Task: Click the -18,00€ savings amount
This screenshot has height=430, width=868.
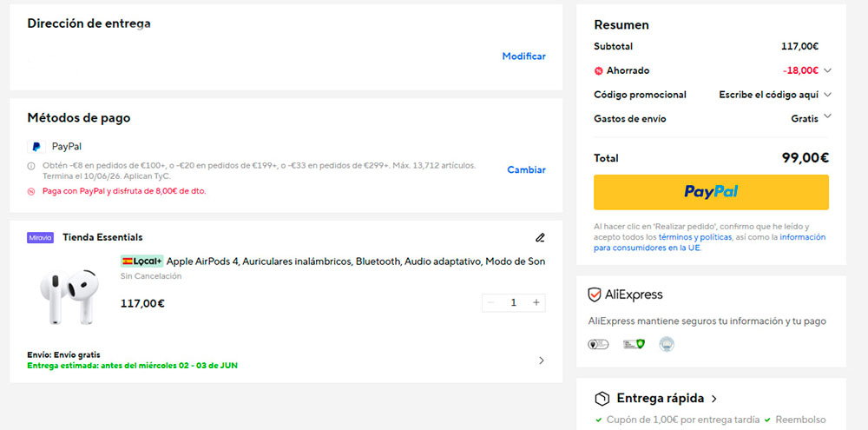Action: [800, 71]
